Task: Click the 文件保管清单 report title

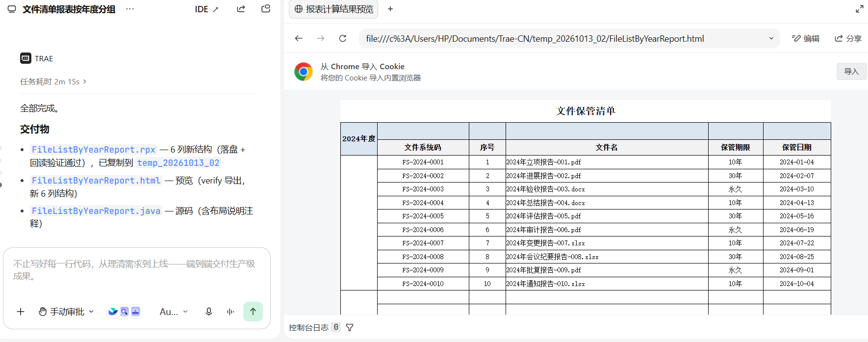Action: tap(586, 111)
